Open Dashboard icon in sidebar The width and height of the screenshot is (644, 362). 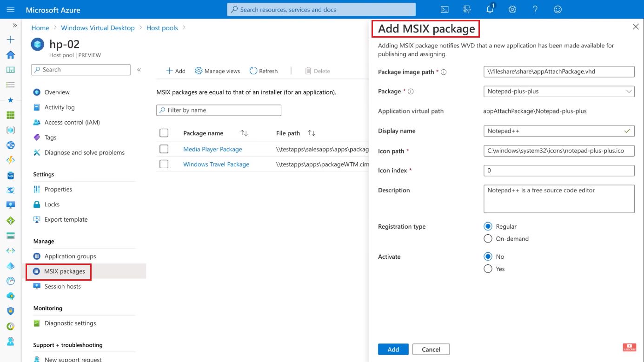11,70
